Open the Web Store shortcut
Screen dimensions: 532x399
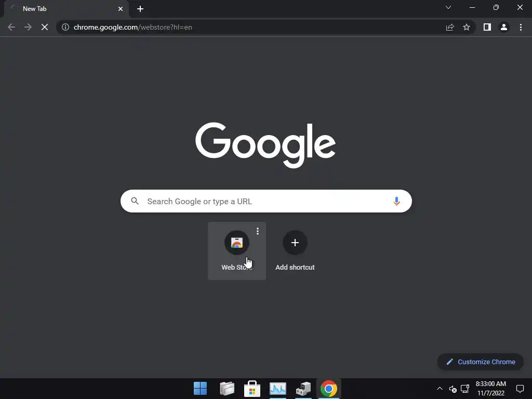[x=237, y=251]
